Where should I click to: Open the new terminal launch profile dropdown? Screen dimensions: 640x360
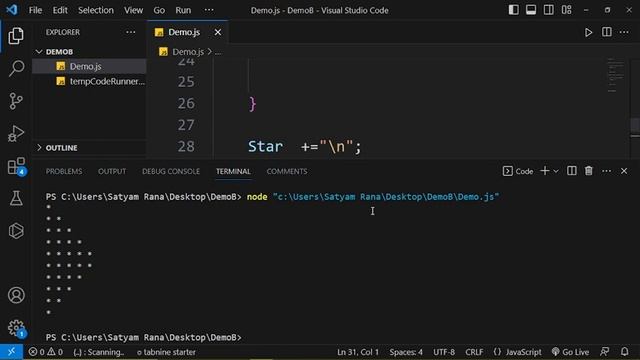556,171
